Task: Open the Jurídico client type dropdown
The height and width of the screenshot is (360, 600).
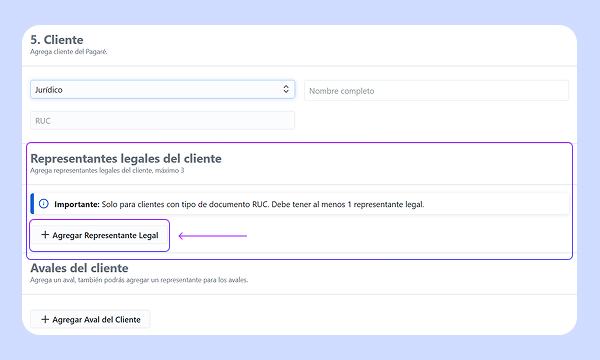Action: pyautogui.click(x=163, y=90)
